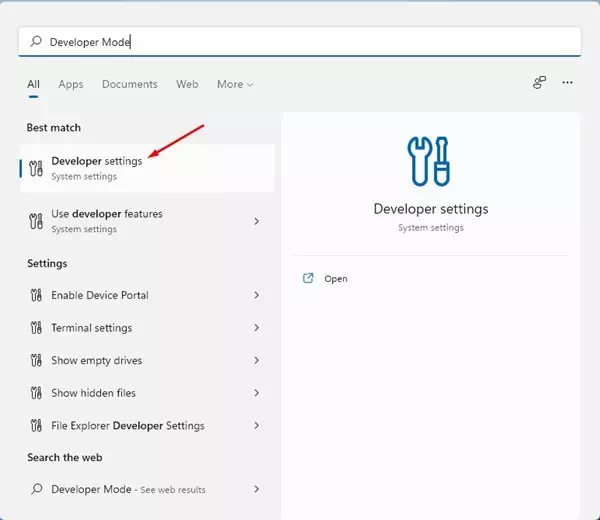Click the large Developer settings wrench icon in preview
The height and width of the screenshot is (520, 600).
tap(429, 161)
